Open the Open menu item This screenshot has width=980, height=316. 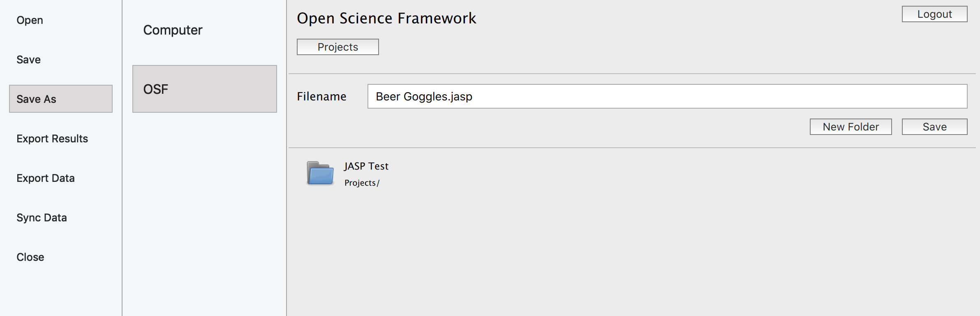(30, 20)
